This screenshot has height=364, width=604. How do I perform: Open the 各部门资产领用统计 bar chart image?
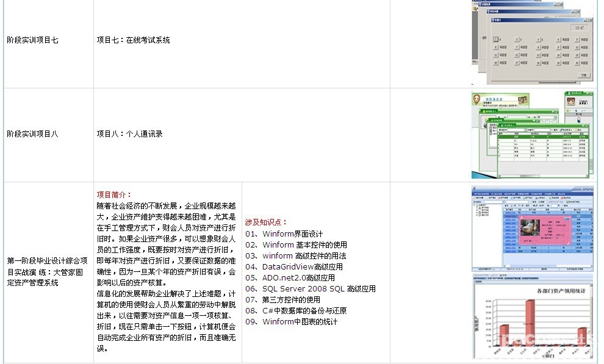click(532, 317)
